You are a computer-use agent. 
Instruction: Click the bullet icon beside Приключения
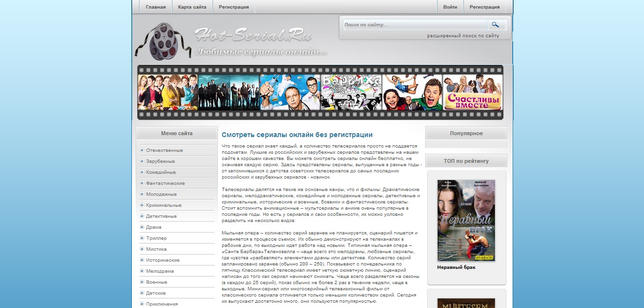[x=142, y=304]
